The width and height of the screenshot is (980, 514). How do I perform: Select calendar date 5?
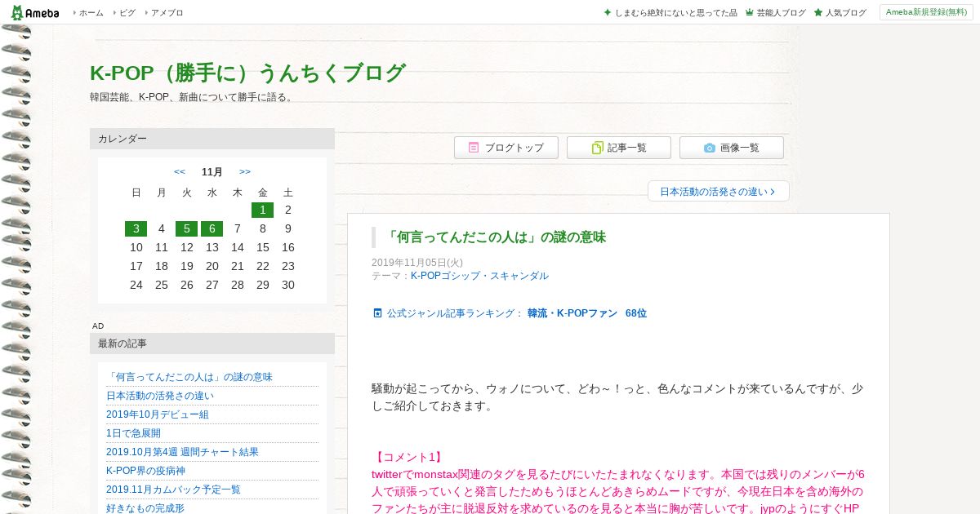pyautogui.click(x=186, y=228)
